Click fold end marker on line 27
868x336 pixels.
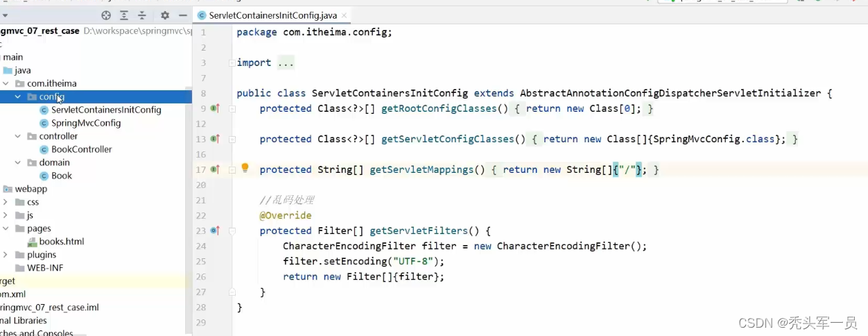coord(232,292)
